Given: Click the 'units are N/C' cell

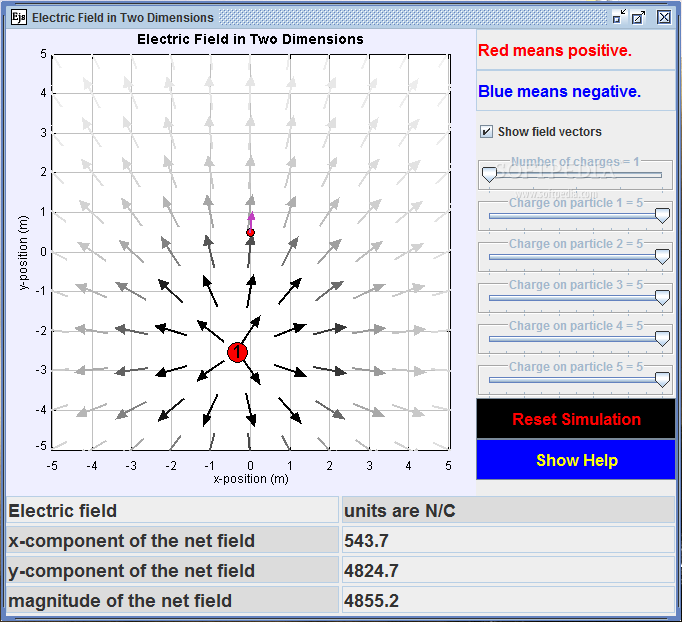Looking at the screenshot, I should [x=508, y=510].
